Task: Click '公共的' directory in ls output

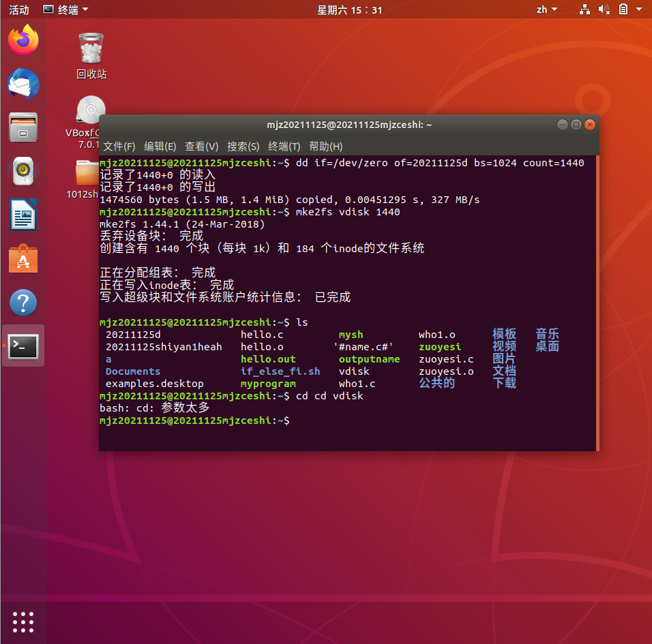Action: 436,383
